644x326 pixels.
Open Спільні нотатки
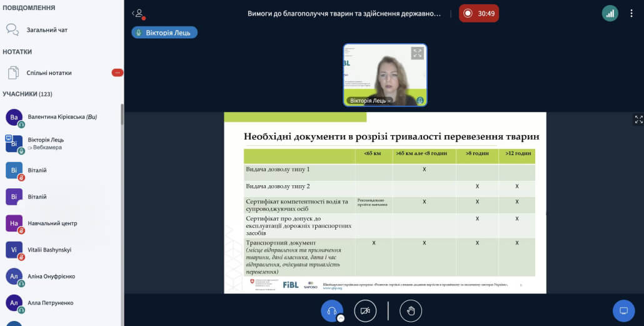[x=49, y=73]
